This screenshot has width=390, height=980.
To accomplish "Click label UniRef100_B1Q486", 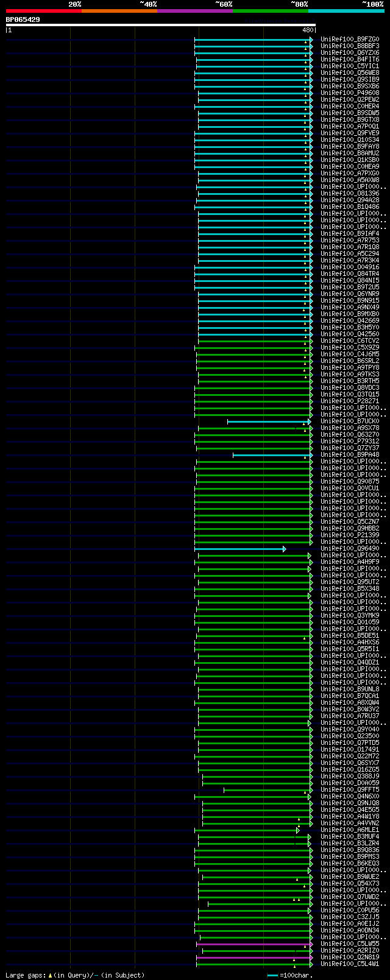I will (x=350, y=207).
